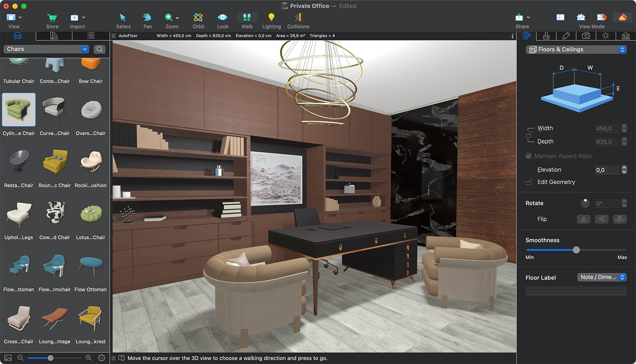Open the Floor Label Note/Dimension dropdown

pos(602,277)
